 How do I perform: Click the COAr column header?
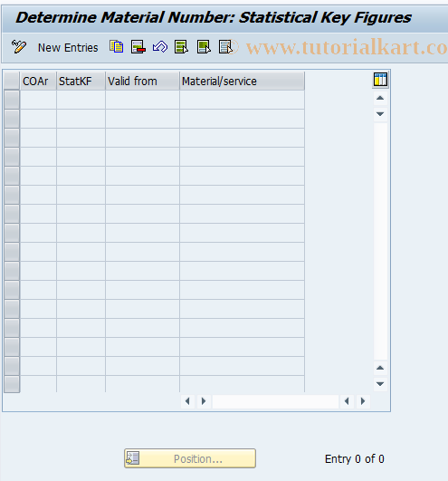coord(38,82)
